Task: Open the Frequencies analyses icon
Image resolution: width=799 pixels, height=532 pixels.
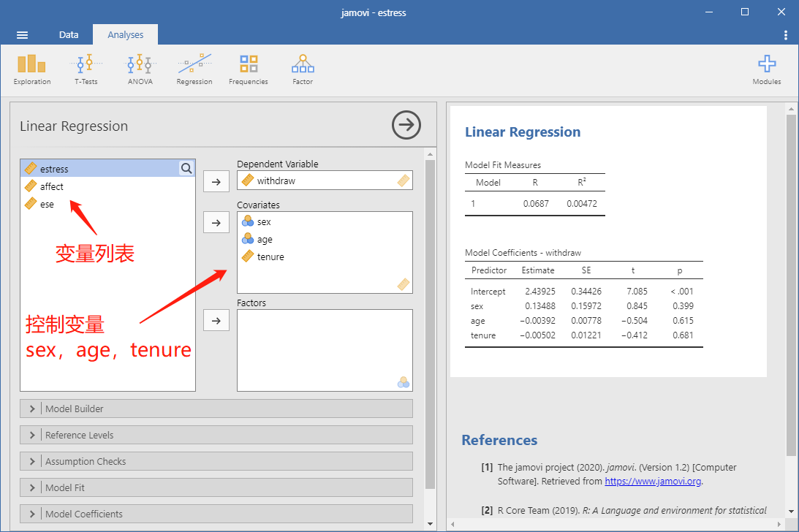Action: pos(248,70)
